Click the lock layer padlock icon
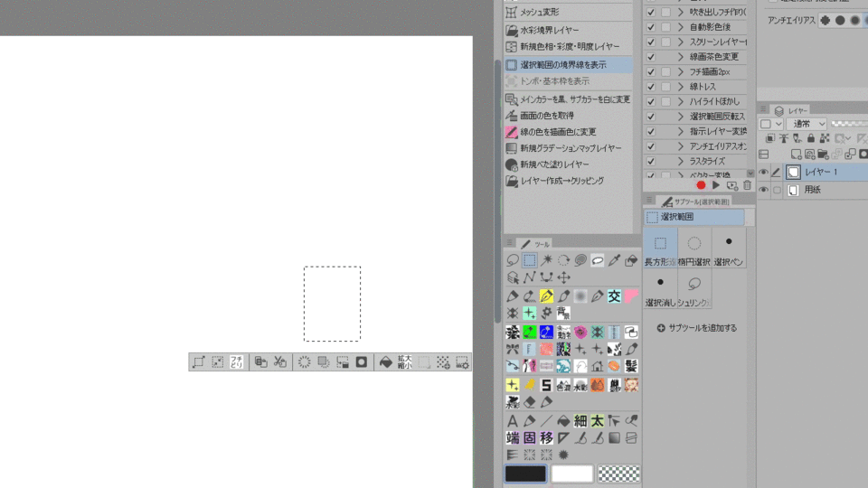 coord(811,138)
